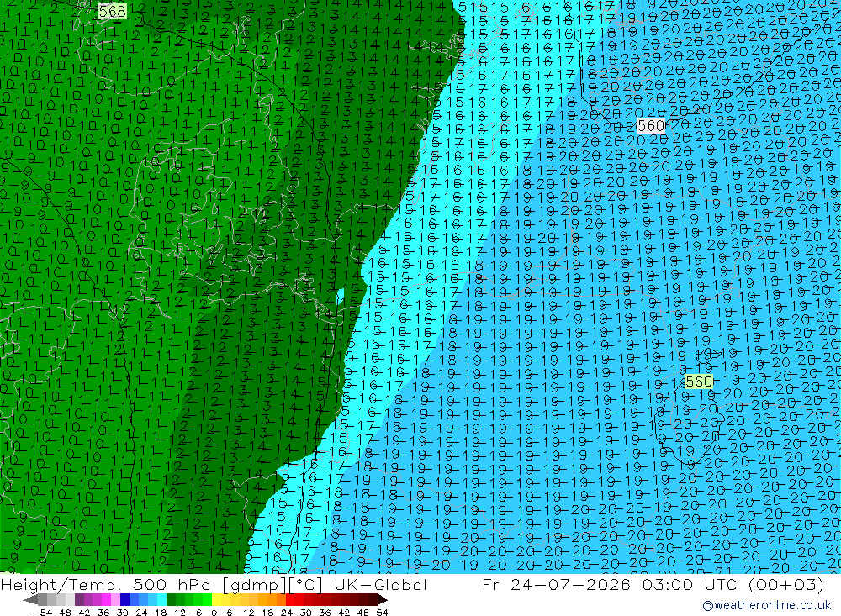Click the bright red legend swatch at 24
This screenshot has height=616, width=841.
[290, 600]
